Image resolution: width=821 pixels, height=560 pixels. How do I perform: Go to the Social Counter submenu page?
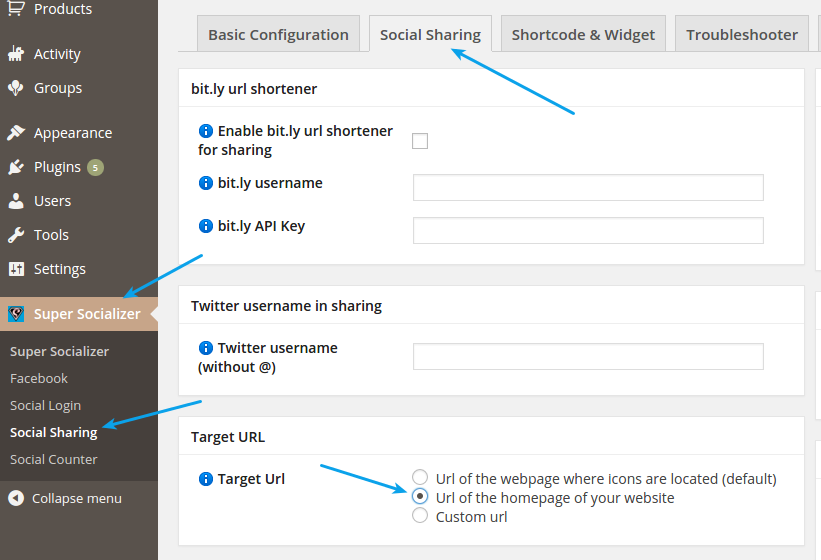(x=53, y=459)
